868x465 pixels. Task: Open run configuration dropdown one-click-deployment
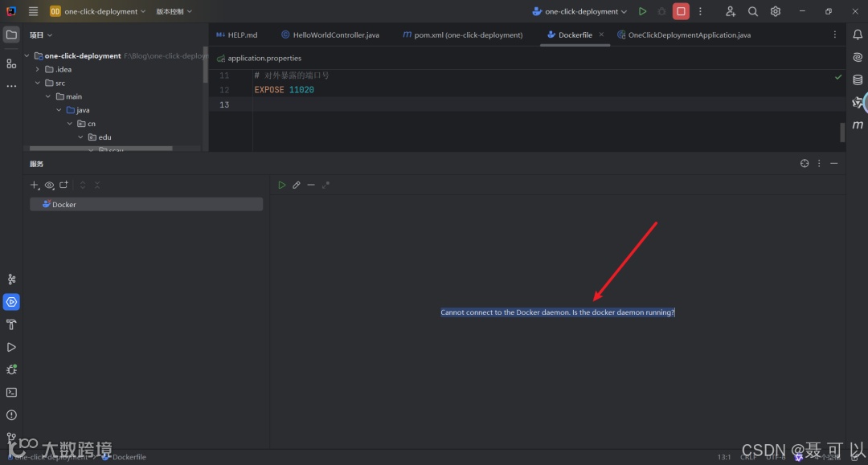[579, 11]
